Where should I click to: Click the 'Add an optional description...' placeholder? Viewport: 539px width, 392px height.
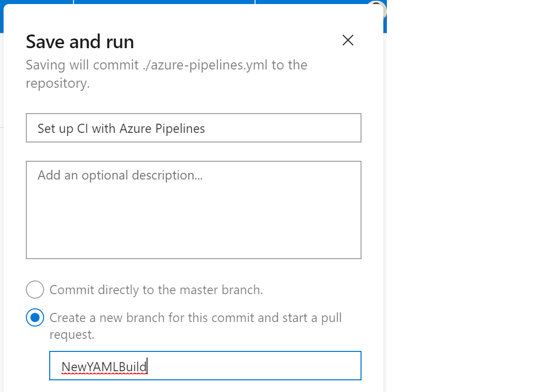point(120,175)
